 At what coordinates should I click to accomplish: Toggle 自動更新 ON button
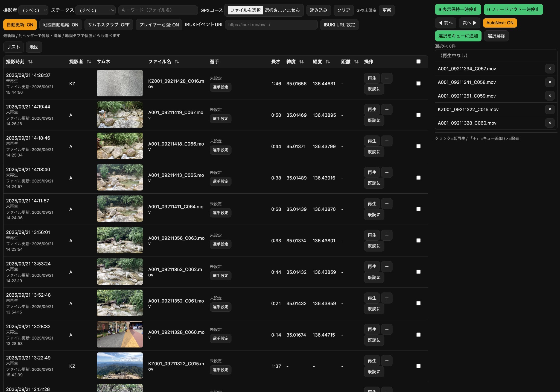(x=20, y=25)
